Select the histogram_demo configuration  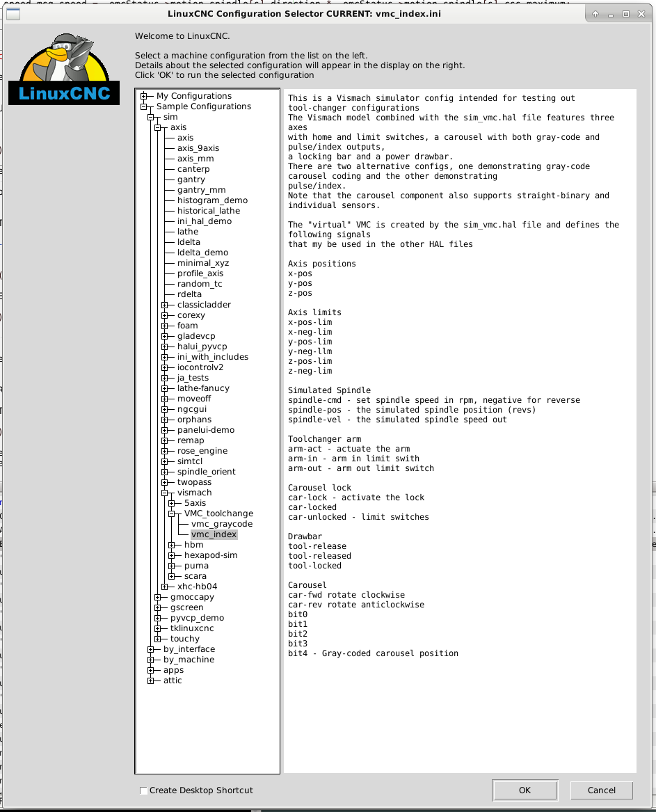pyautogui.click(x=212, y=200)
